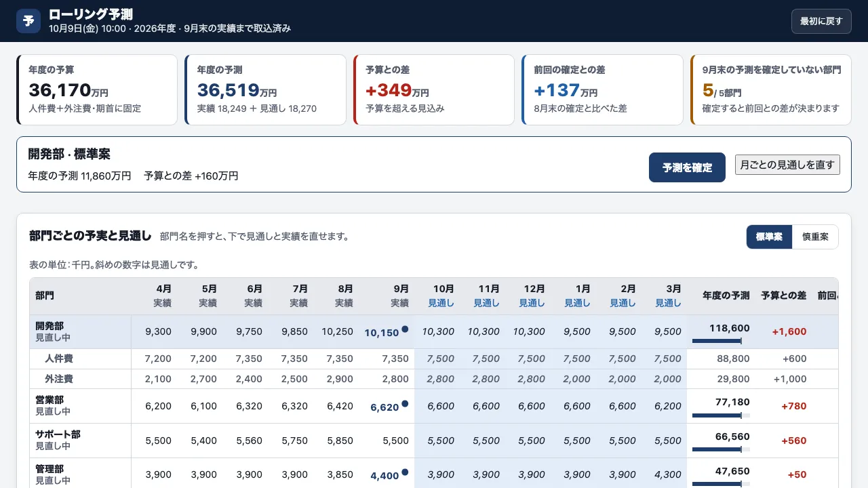Screen dimensions: 868x488
Task: Select the サポート部 department name
Action: click(x=58, y=434)
